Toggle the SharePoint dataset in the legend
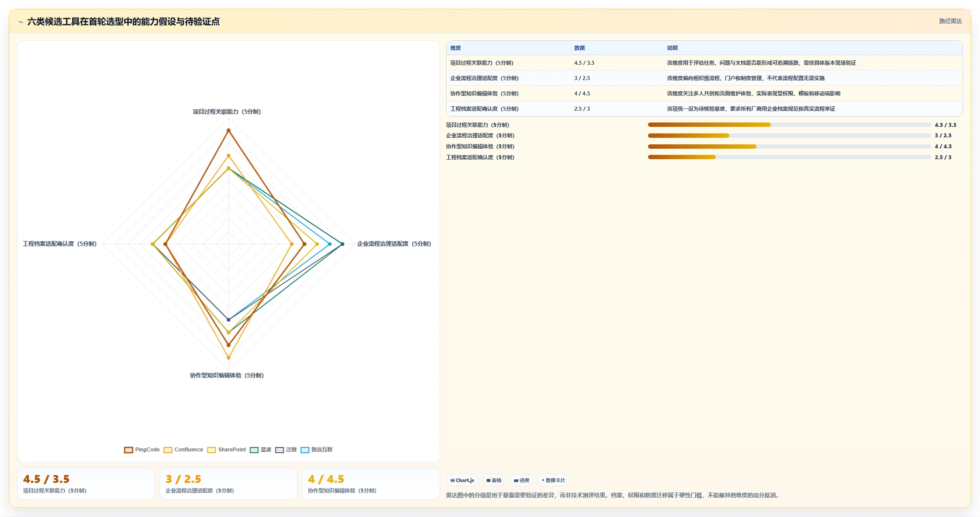Viewport: 980px width, 517px height. click(227, 450)
